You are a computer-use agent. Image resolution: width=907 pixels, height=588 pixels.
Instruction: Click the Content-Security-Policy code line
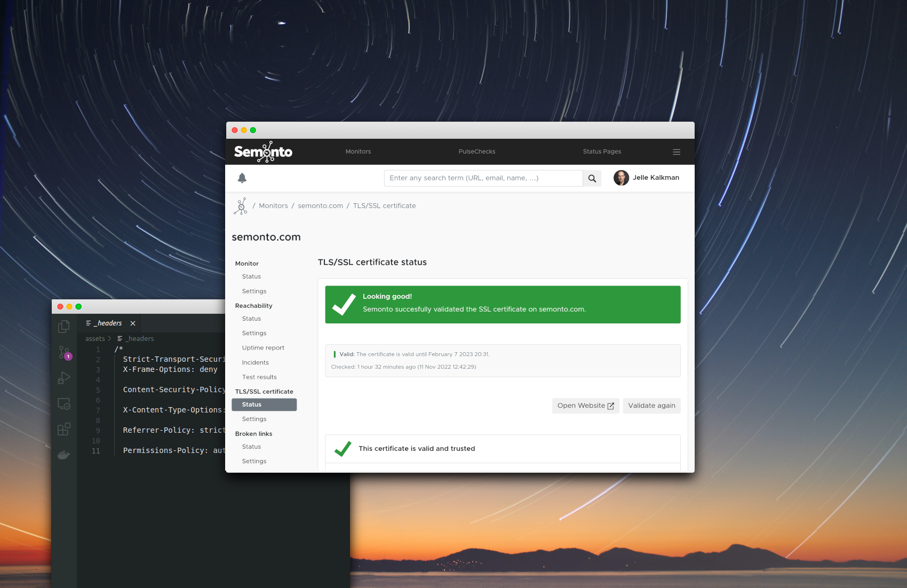tap(174, 390)
